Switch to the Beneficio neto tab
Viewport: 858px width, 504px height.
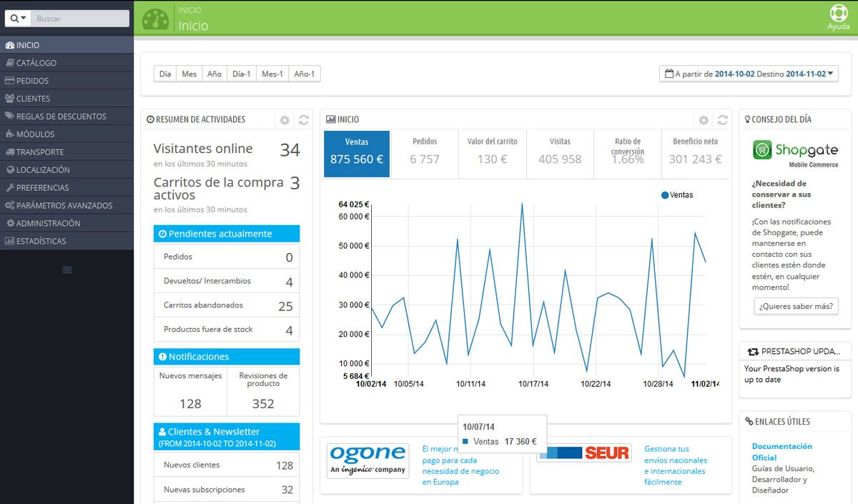pos(695,154)
